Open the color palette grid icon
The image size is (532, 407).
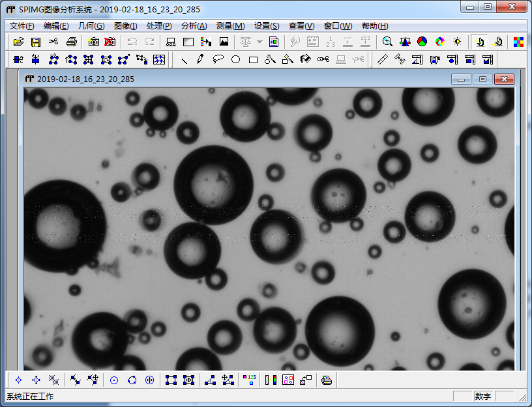518,42
